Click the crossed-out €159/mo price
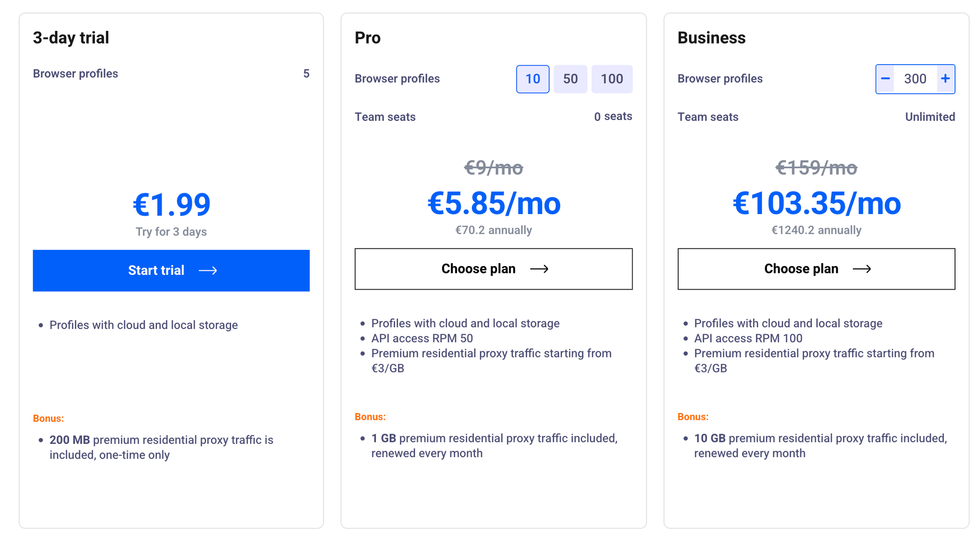 [x=816, y=168]
